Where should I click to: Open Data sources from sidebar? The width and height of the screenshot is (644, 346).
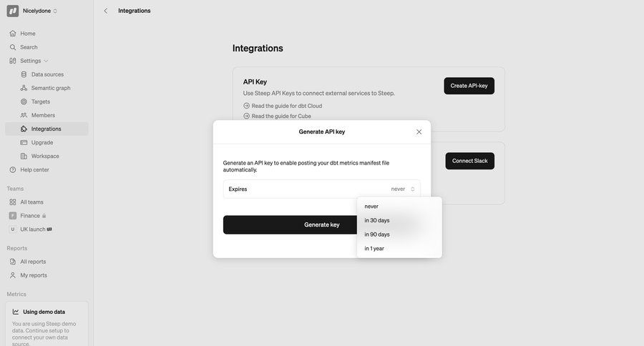click(x=47, y=74)
